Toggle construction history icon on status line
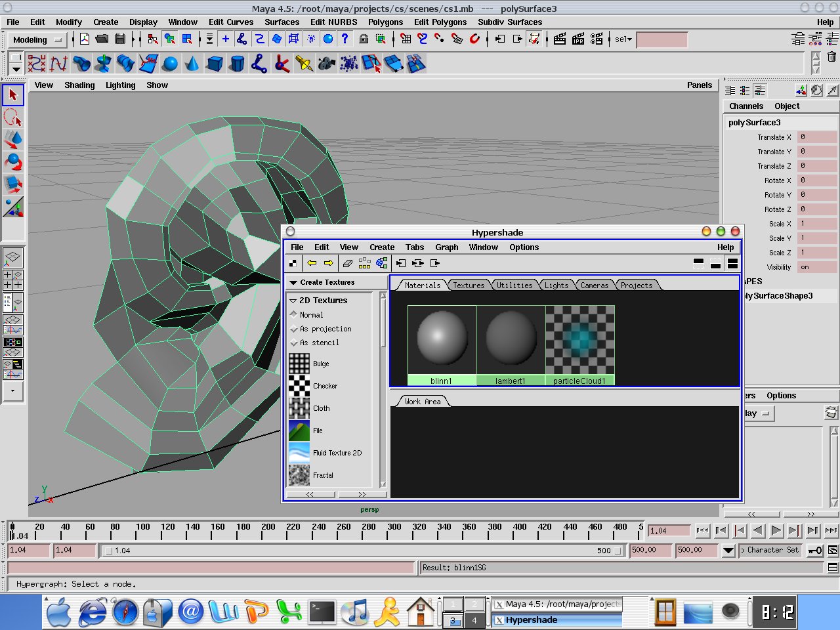840x630 pixels. tap(534, 39)
